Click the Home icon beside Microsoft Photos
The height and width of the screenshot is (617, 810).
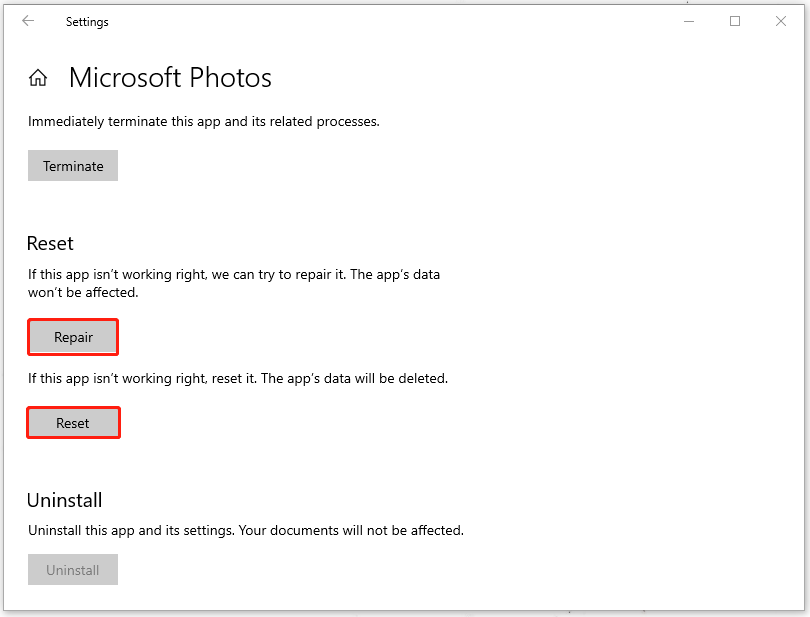(38, 78)
